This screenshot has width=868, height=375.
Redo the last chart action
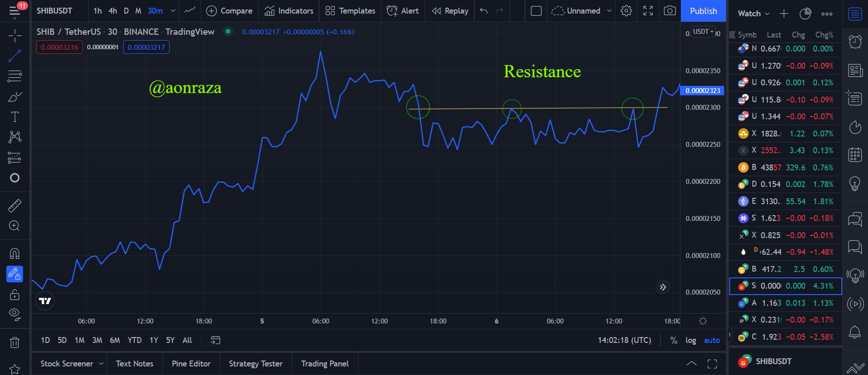[500, 11]
